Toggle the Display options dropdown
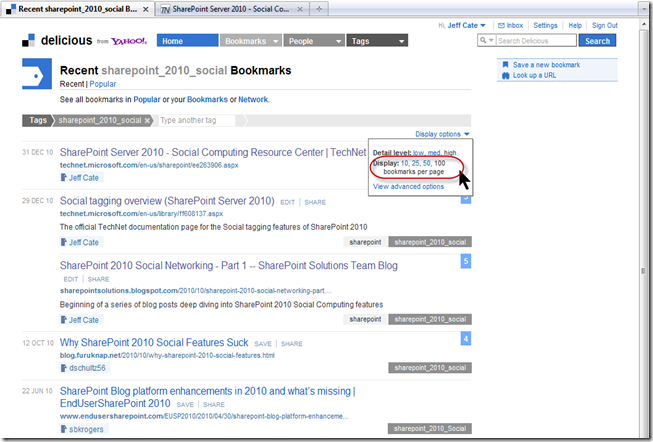This screenshot has height=442, width=653. click(442, 134)
